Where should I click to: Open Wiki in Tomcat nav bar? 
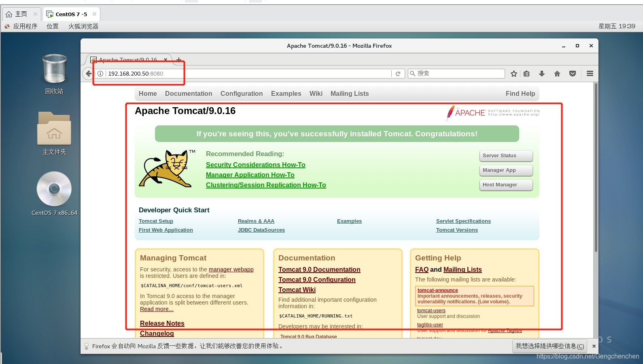pos(316,94)
